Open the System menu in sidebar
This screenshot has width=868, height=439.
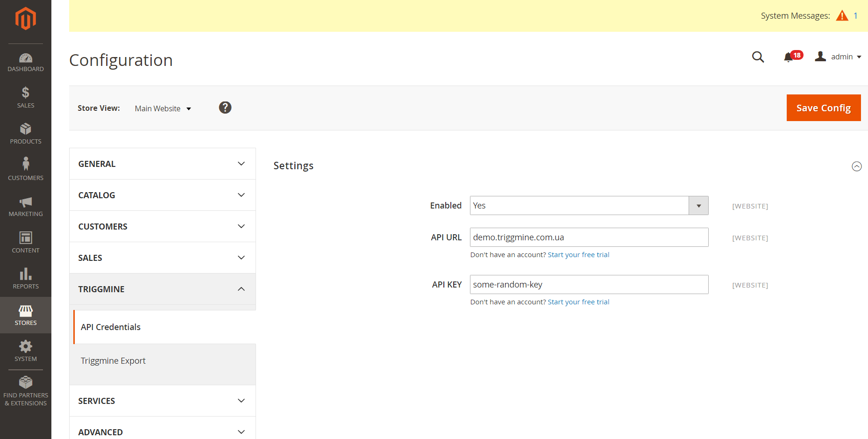pyautogui.click(x=26, y=351)
